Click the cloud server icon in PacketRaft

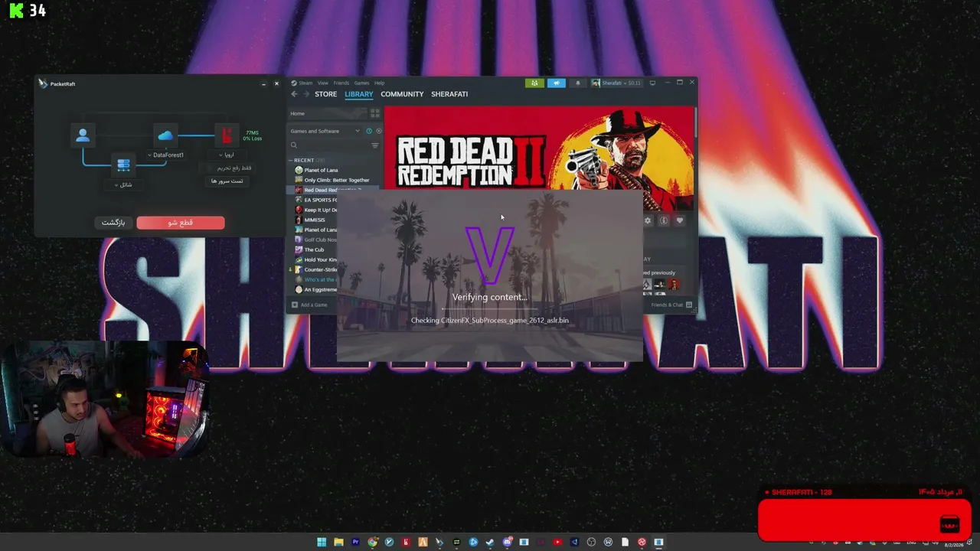tap(165, 135)
